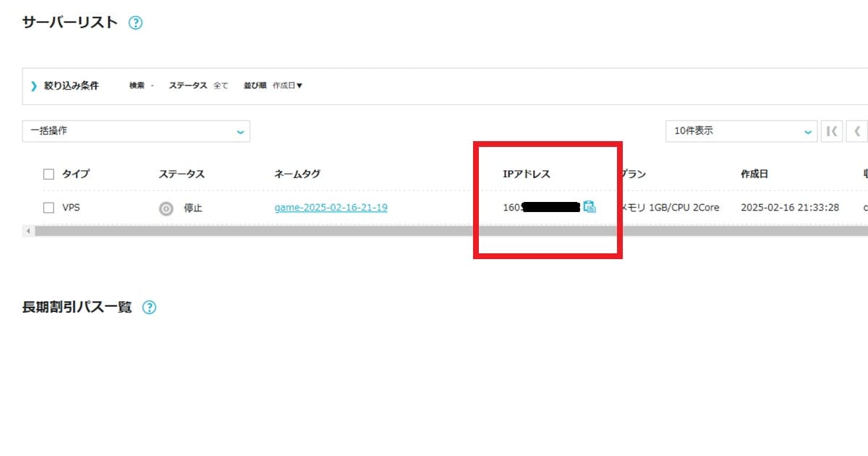Go to first page with pagination button

pyautogui.click(x=832, y=131)
